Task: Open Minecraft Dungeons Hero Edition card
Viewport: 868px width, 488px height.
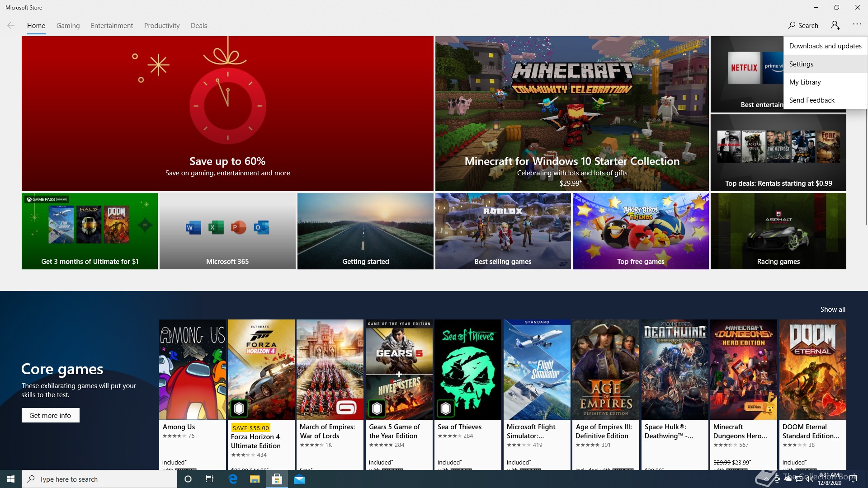Action: (743, 394)
